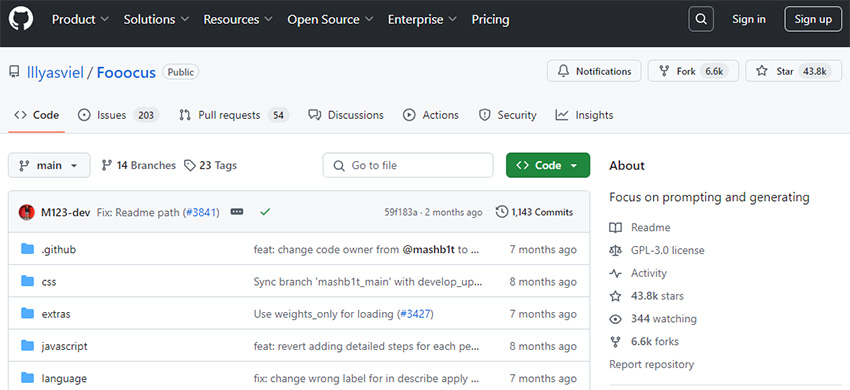View the 14 Branches link
Viewport: 850px width, 390px height.
tap(138, 165)
